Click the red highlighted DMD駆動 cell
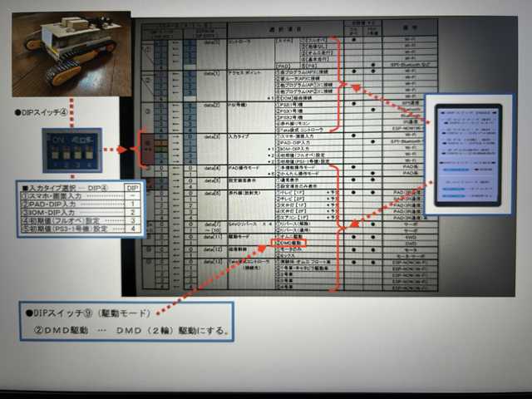 coord(289,243)
